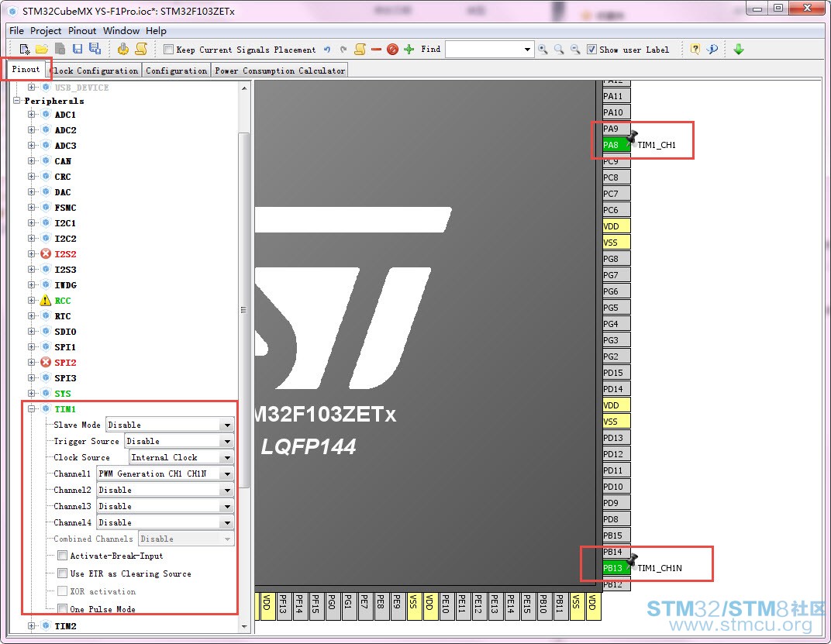The image size is (831, 644).
Task: Click into the Find input field
Action: (484, 50)
